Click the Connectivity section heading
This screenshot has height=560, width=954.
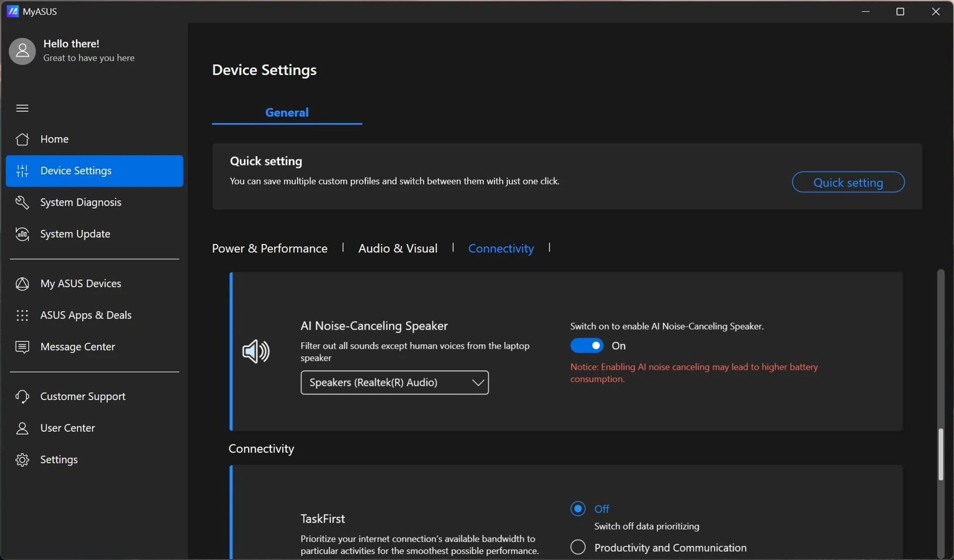click(261, 448)
